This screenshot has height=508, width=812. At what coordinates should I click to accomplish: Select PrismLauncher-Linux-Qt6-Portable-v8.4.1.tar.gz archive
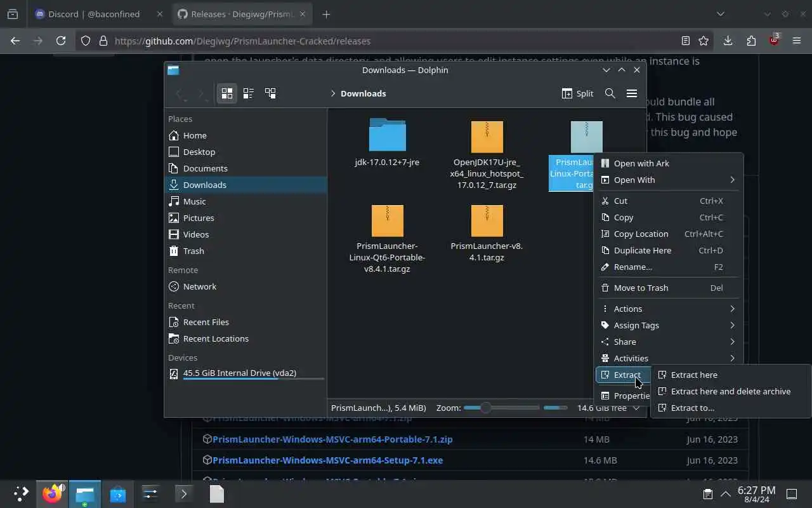387,239
